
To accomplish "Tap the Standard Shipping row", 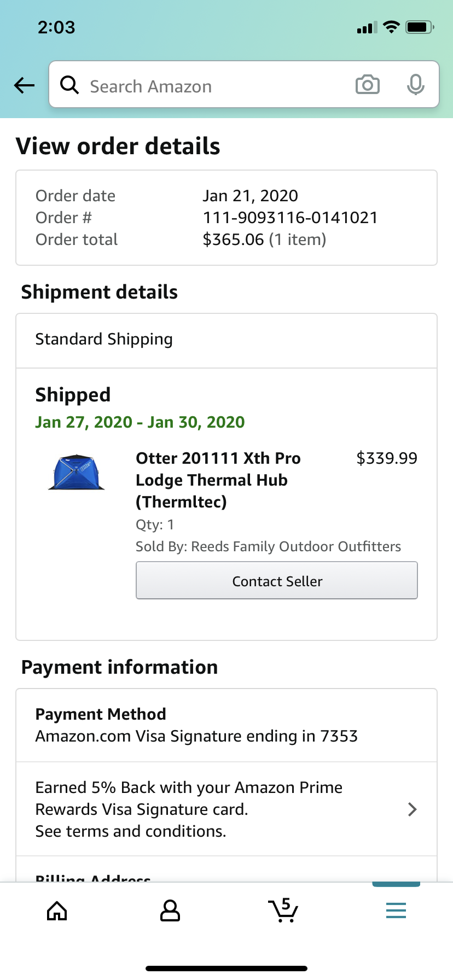I will coord(226,340).
